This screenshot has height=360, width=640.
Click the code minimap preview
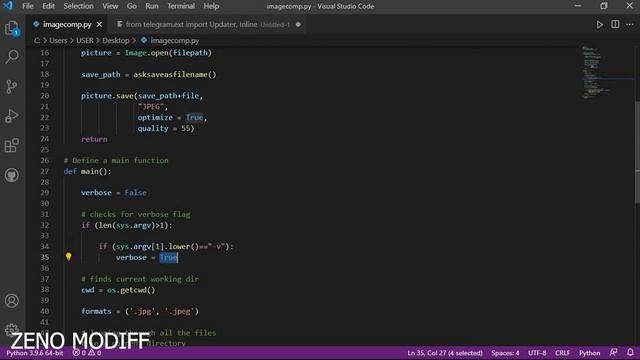click(x=595, y=73)
